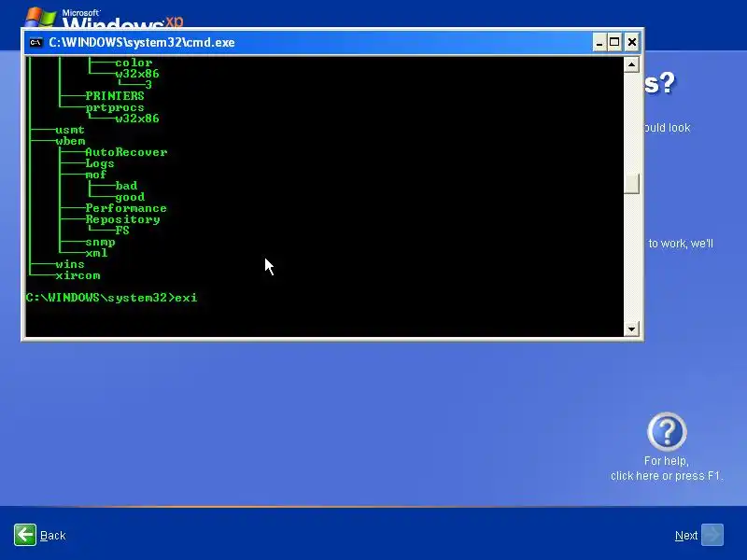Click the 'Repository' folder line
Viewport: 747px width, 560px height.
(x=122, y=219)
